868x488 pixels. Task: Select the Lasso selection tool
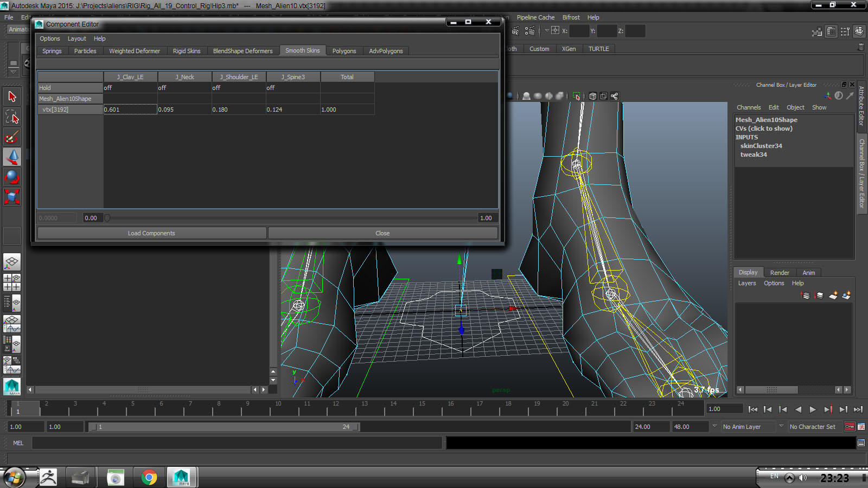tap(12, 117)
